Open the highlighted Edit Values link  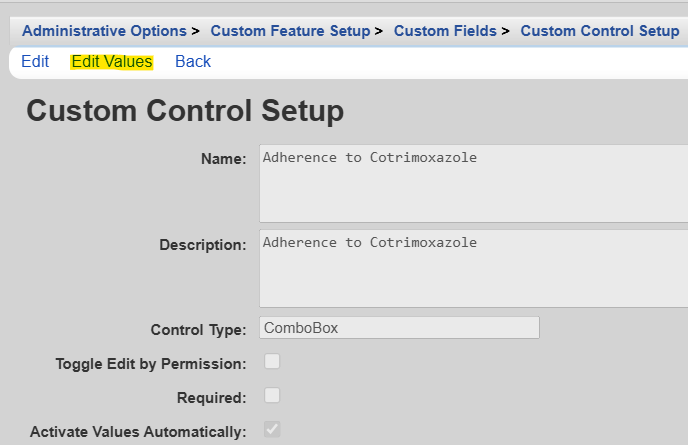pos(112,62)
